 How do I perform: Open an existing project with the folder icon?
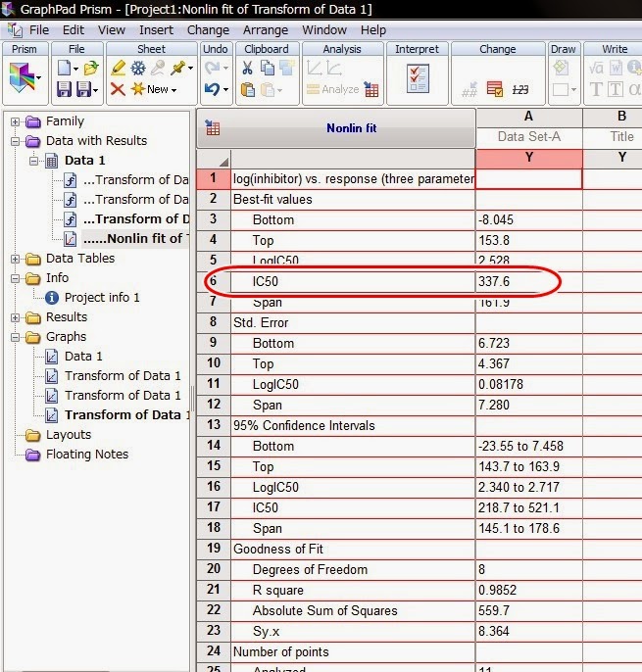tap(91, 68)
